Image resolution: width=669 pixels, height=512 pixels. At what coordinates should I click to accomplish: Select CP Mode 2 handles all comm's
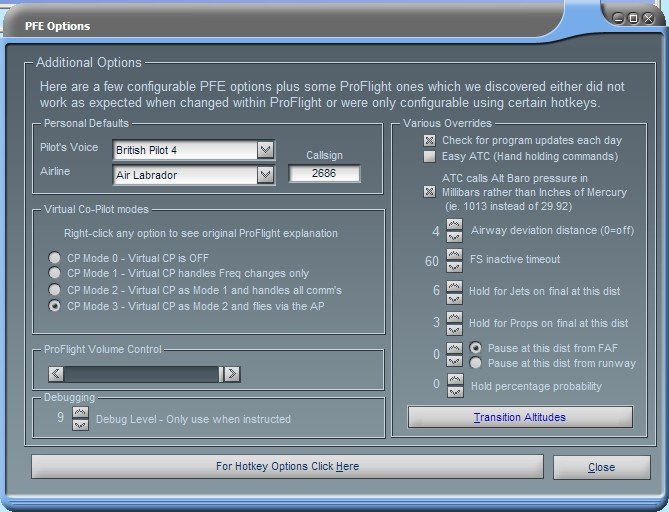[54, 290]
